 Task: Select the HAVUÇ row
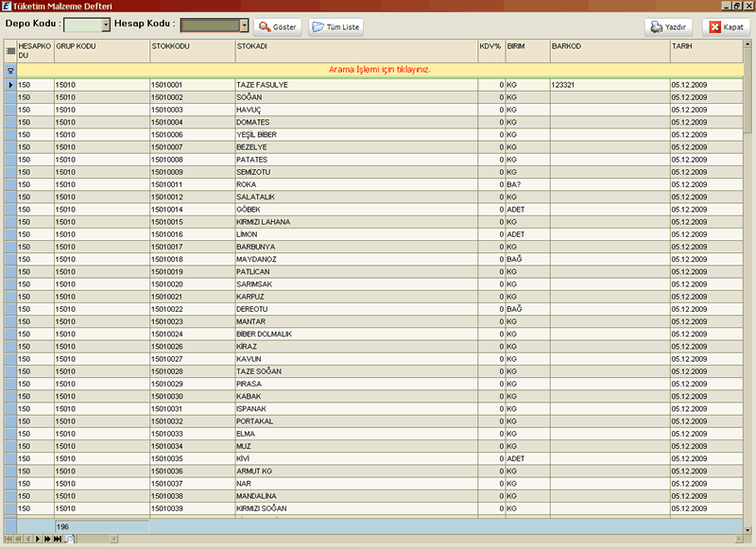[380, 110]
